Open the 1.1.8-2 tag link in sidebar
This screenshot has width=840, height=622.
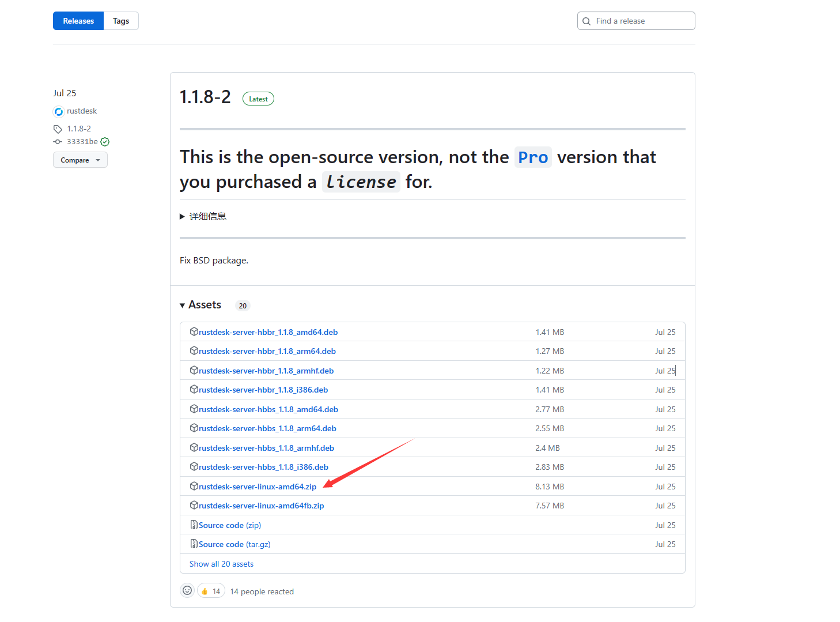click(79, 129)
